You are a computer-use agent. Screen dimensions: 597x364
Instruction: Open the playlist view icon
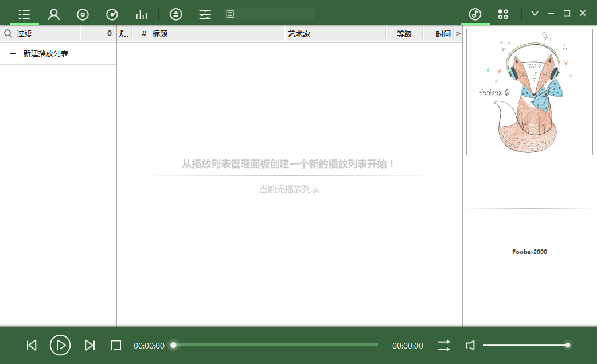tap(24, 14)
